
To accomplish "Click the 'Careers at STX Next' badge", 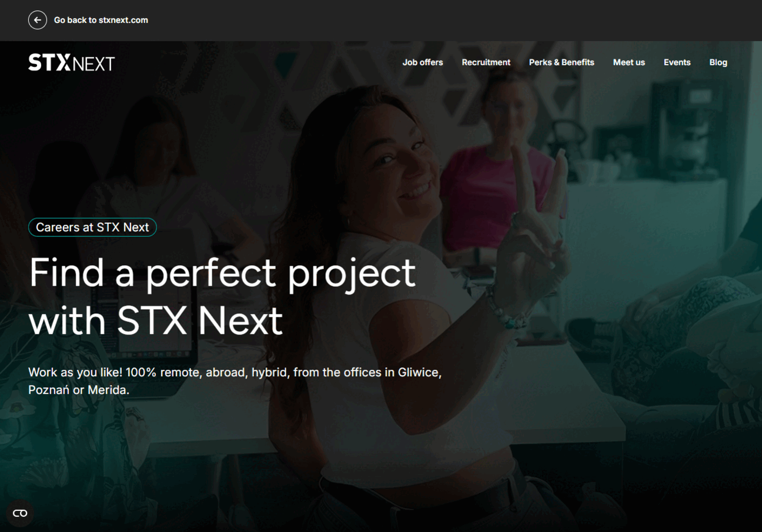I will (x=92, y=227).
